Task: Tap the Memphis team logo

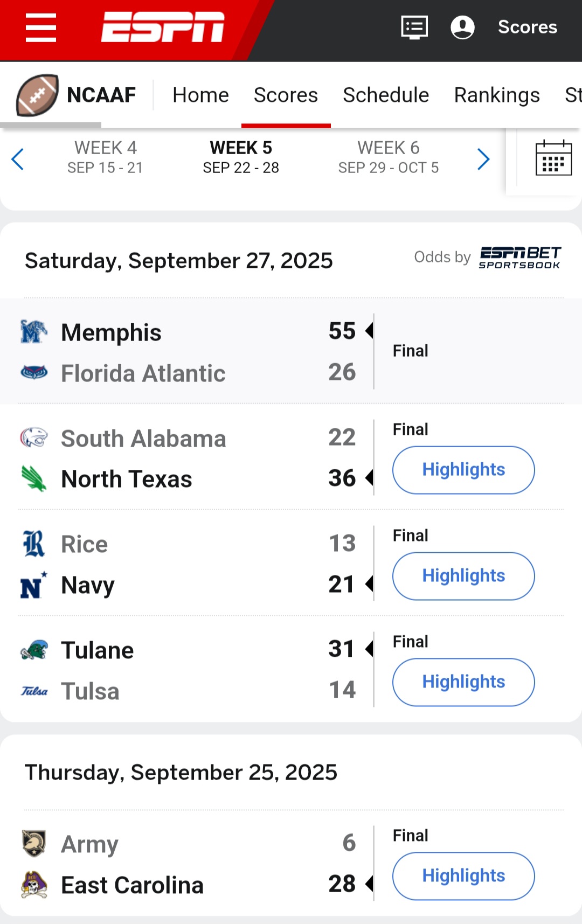Action: point(34,332)
